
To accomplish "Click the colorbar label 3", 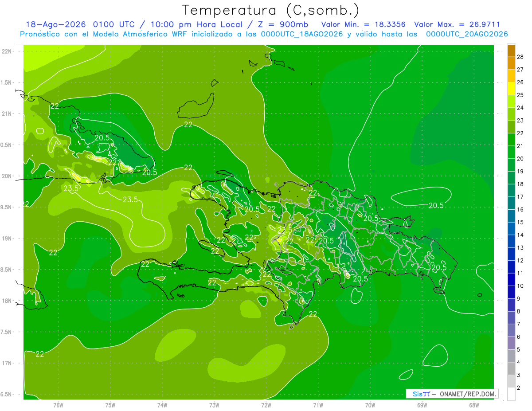I will [x=519, y=375].
